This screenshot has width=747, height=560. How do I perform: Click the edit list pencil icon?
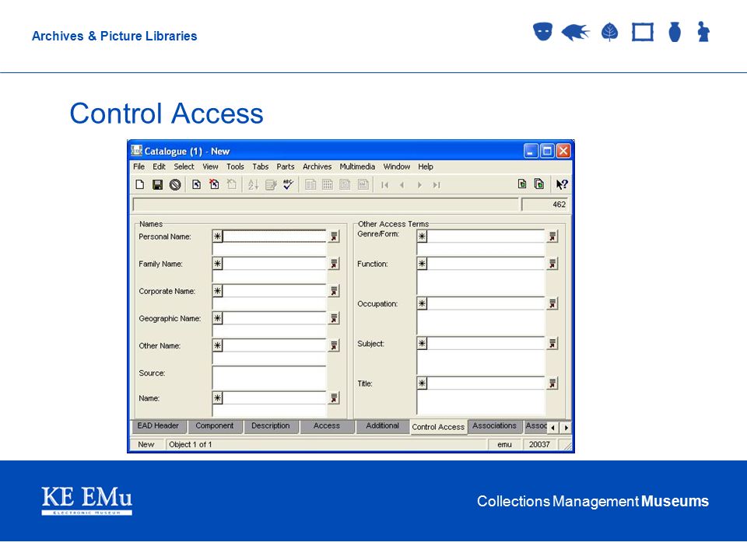tap(271, 185)
